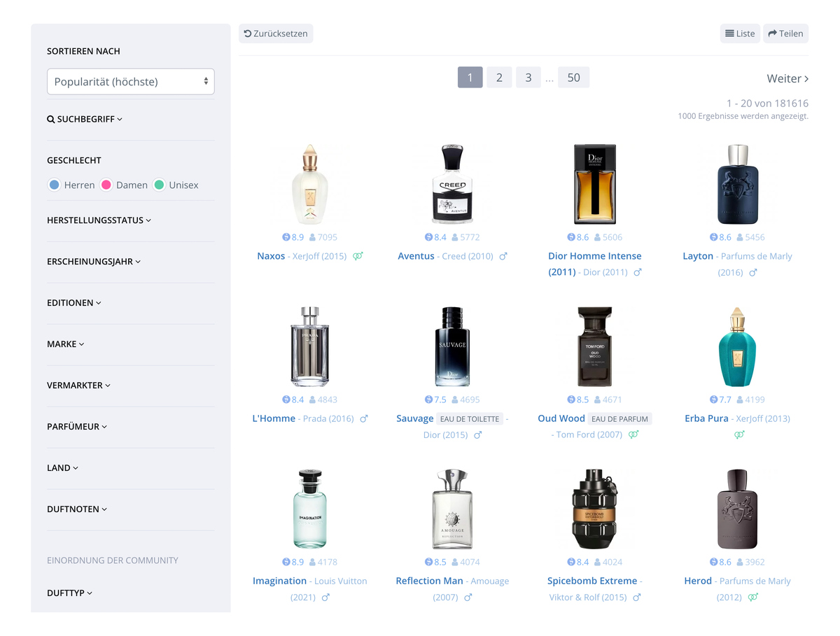Click the unisex gender icon beside Naxos
This screenshot has width=840, height=636.
(x=358, y=256)
